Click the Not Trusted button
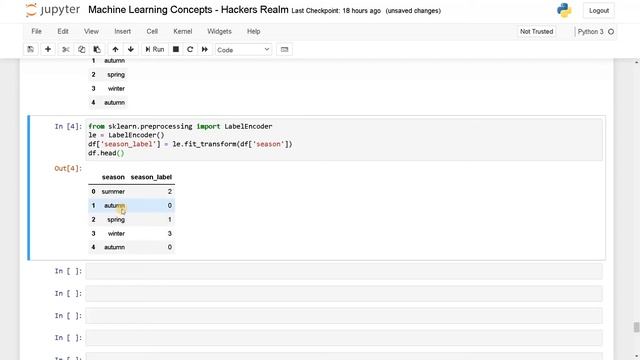The height and width of the screenshot is (360, 640). pyautogui.click(x=536, y=31)
